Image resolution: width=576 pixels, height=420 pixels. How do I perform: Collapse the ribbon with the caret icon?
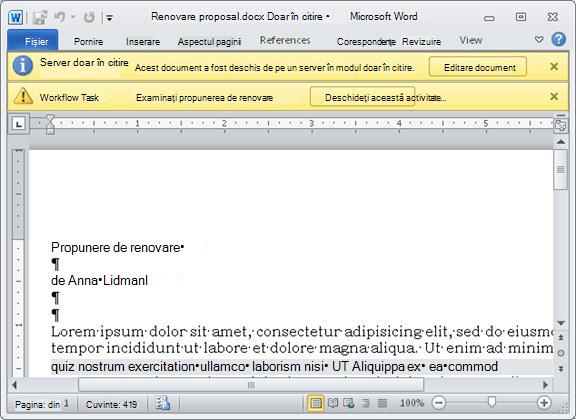pos(539,39)
